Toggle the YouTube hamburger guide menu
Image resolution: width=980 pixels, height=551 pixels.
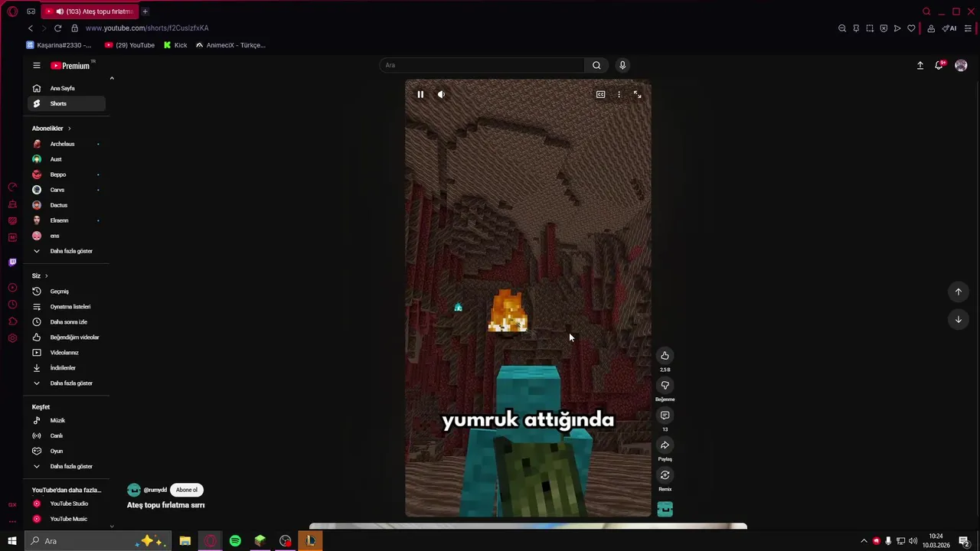pyautogui.click(x=36, y=65)
